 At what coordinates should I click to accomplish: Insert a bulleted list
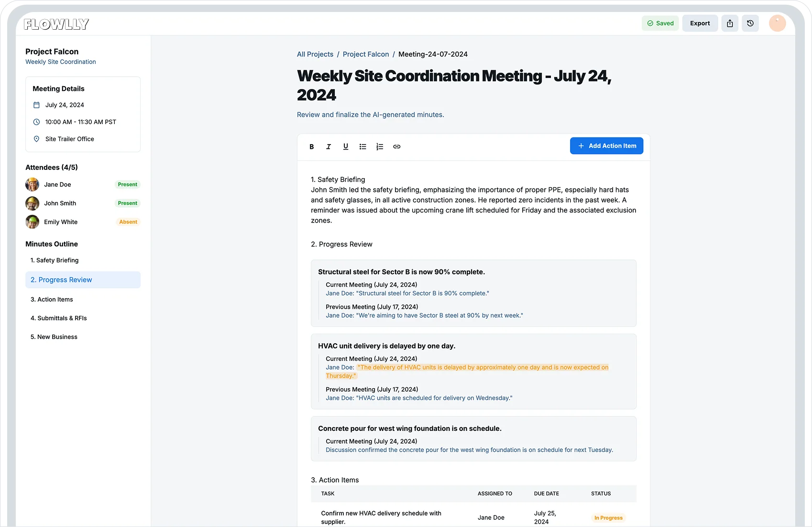(x=363, y=146)
